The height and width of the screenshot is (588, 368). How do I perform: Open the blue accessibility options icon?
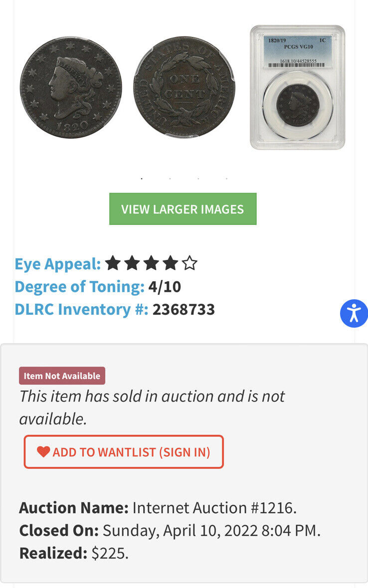[x=354, y=313]
